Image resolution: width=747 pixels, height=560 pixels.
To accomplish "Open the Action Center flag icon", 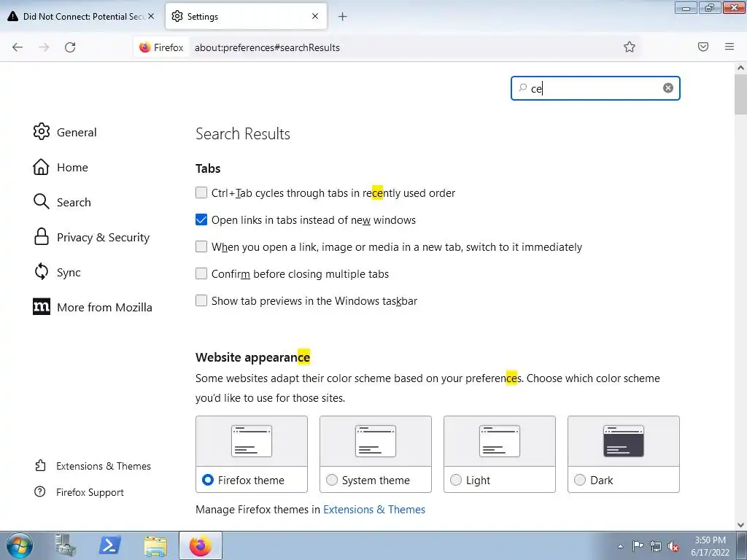I will (x=638, y=546).
